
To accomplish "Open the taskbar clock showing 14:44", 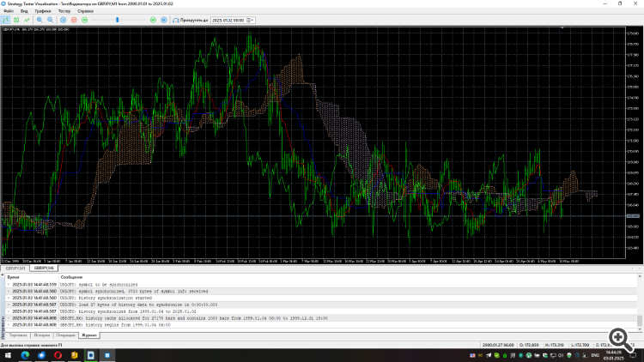I will click(614, 355).
